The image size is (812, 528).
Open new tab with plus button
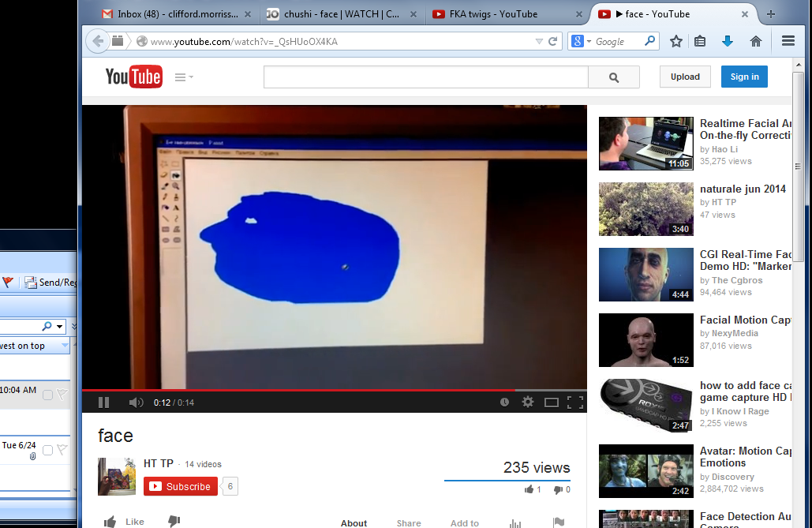[770, 14]
